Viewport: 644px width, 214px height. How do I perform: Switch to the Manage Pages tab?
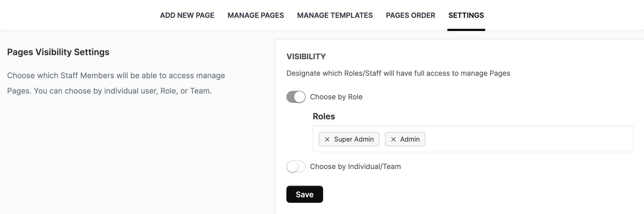pos(256,15)
